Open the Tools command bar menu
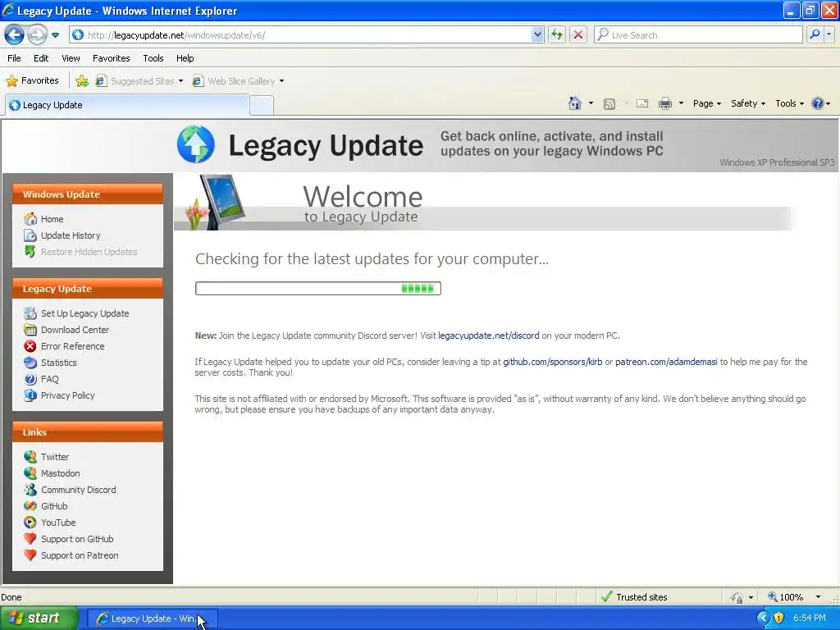The image size is (840, 630). tap(789, 103)
